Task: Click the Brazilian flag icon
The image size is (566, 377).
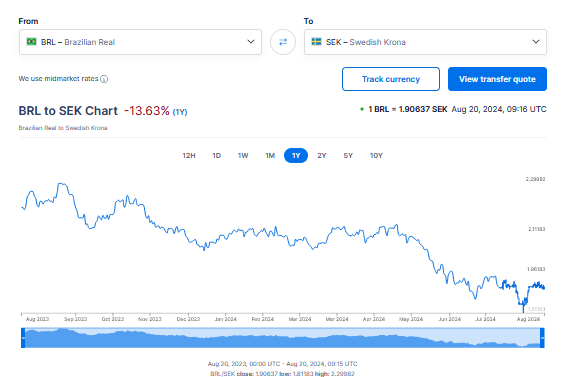Action: [31, 42]
